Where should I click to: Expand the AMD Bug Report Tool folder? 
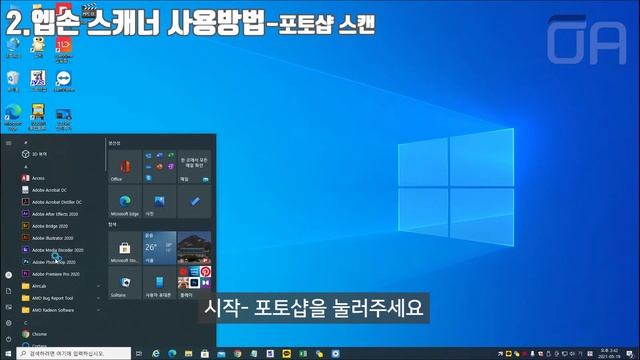(x=61, y=298)
